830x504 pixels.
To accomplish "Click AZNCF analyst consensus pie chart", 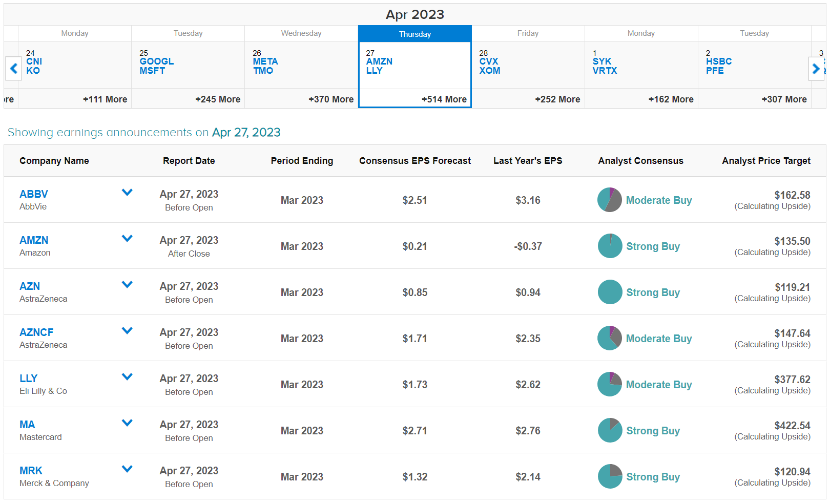I will pos(610,338).
